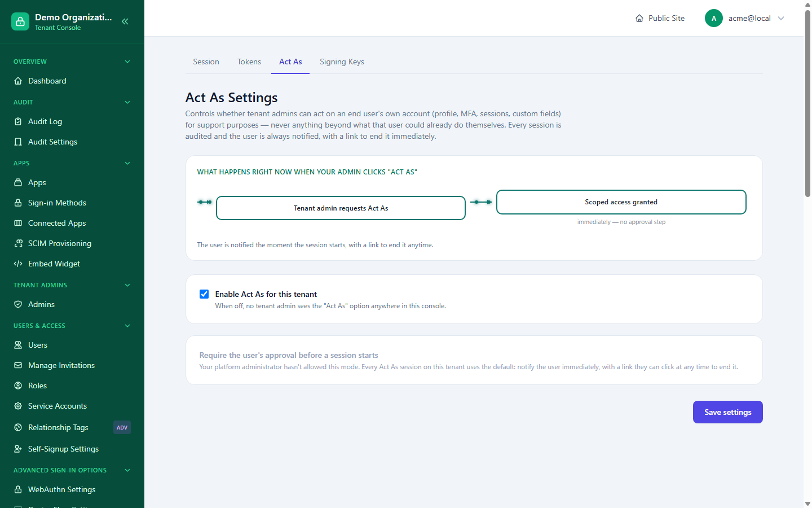This screenshot has width=812, height=508.
Task: Click the Admins shield icon
Action: tap(18, 304)
